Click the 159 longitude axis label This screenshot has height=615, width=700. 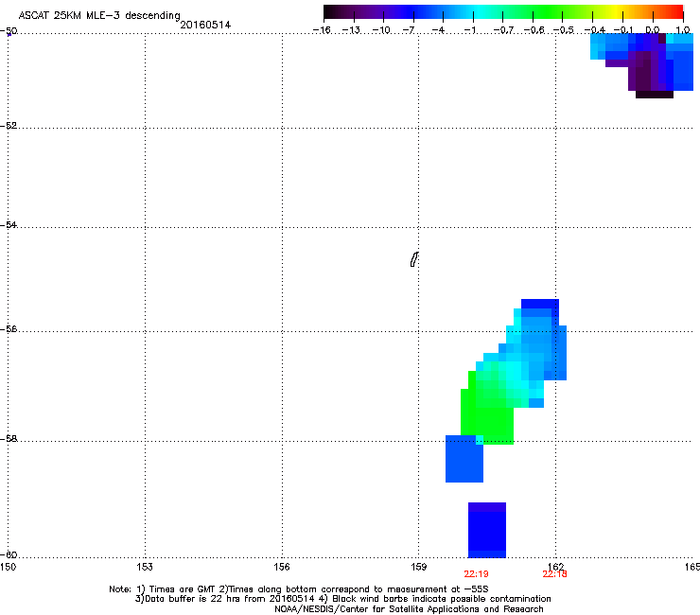(x=418, y=567)
